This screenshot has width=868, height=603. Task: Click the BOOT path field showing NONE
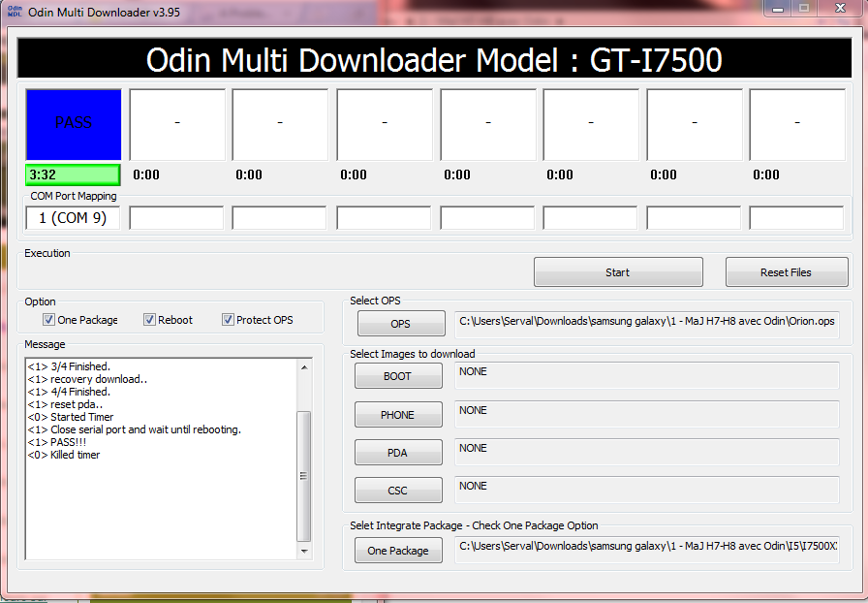pyautogui.click(x=646, y=376)
